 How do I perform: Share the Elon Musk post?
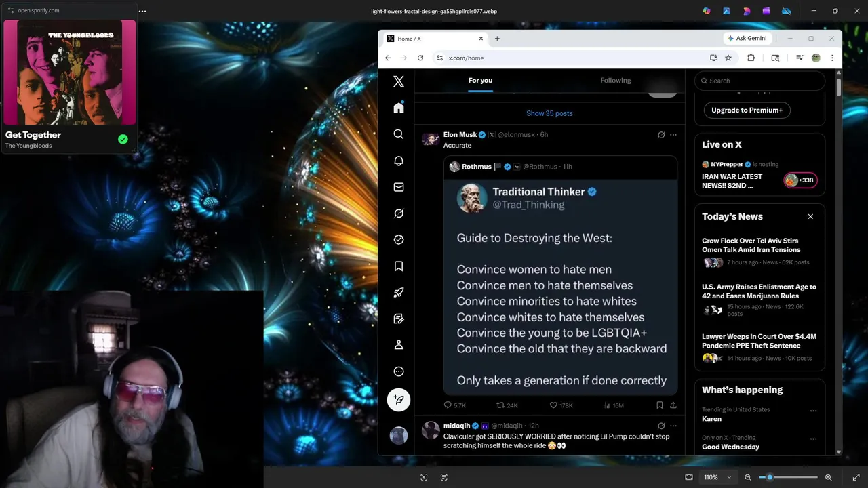[x=673, y=405]
